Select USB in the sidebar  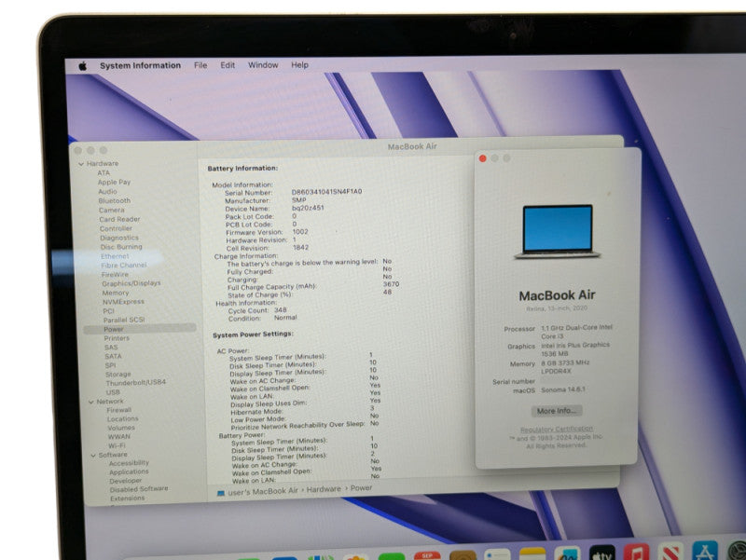coord(113,392)
